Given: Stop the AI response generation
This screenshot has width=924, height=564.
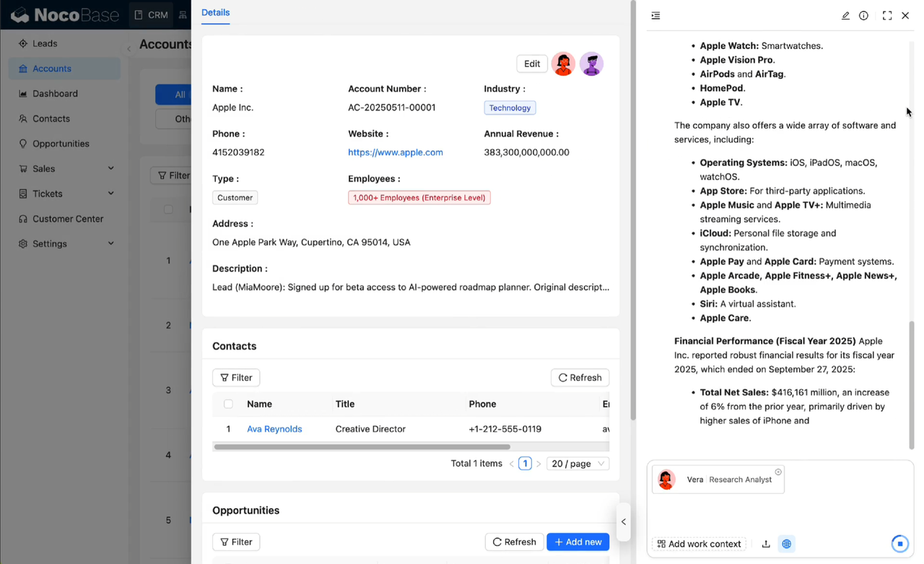Looking at the screenshot, I should 899,544.
